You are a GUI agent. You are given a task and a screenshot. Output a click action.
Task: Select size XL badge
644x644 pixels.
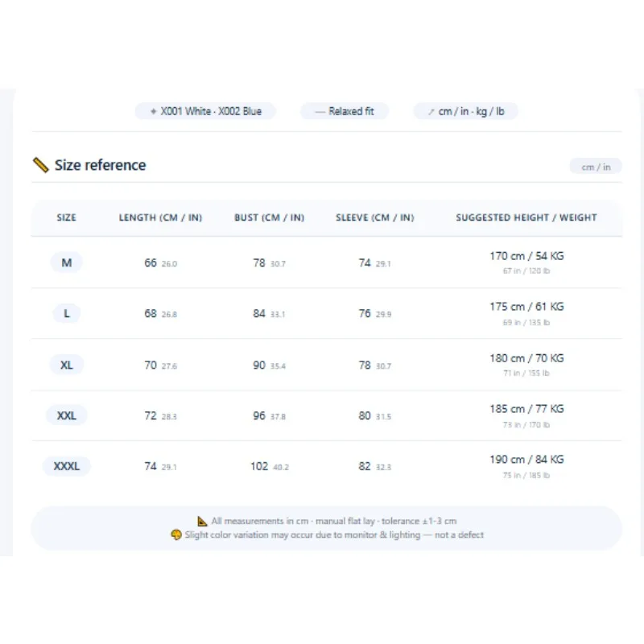pyautogui.click(x=67, y=365)
